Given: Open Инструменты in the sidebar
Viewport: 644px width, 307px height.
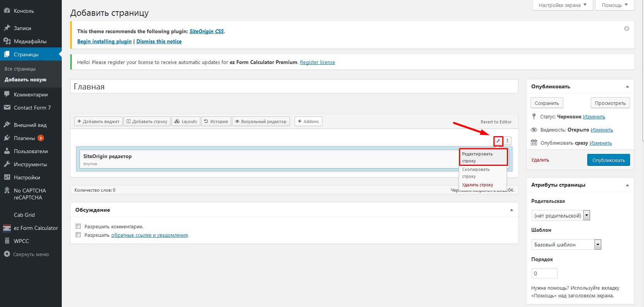Looking at the screenshot, I should tap(31, 164).
